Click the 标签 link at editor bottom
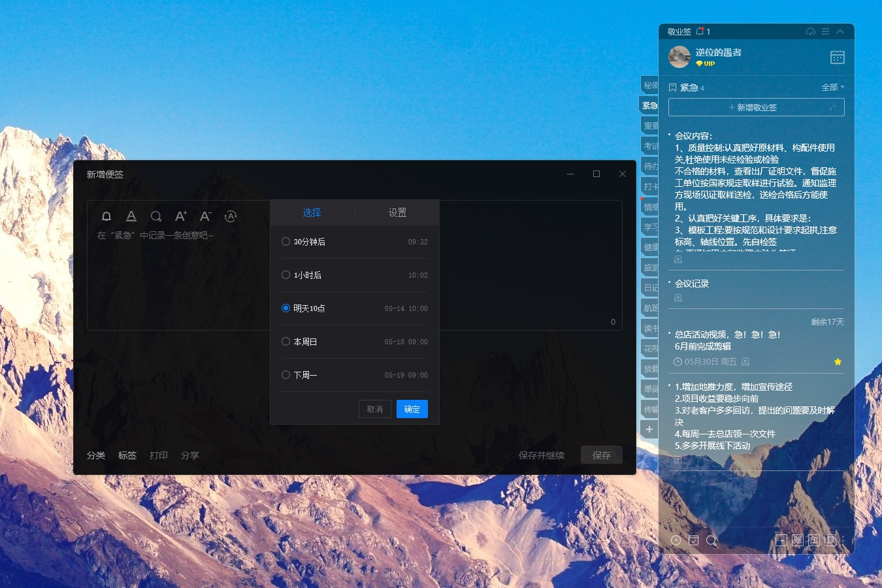The width and height of the screenshot is (882, 588). click(127, 455)
